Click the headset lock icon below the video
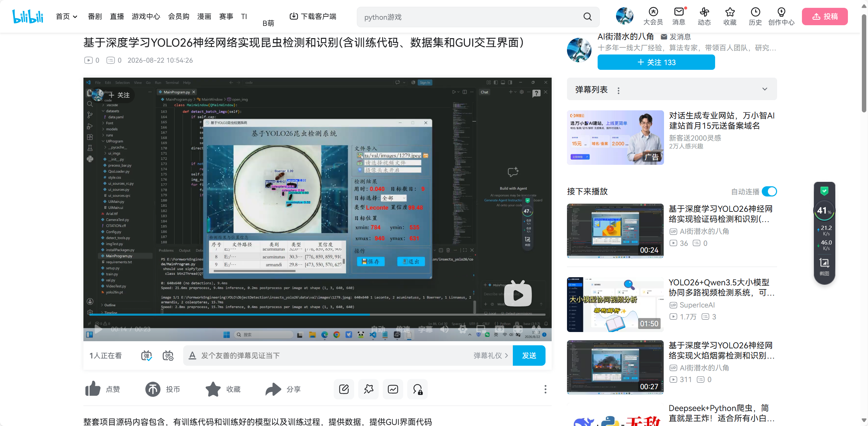Image resolution: width=868 pixels, height=426 pixels. point(417,389)
